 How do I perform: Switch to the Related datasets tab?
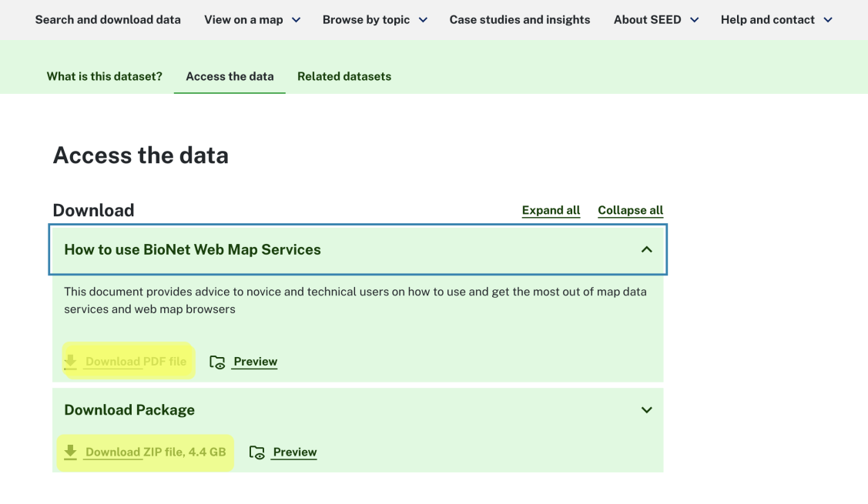click(x=344, y=76)
